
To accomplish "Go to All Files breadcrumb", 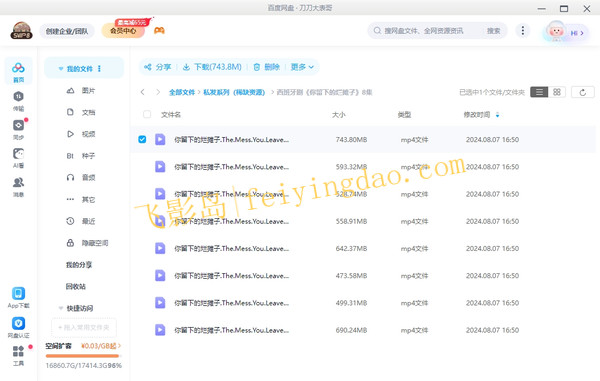I will tap(182, 92).
